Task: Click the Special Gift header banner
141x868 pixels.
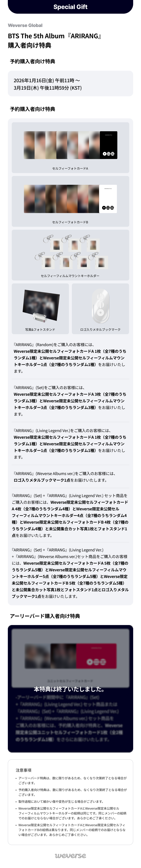Action: tap(70, 7)
